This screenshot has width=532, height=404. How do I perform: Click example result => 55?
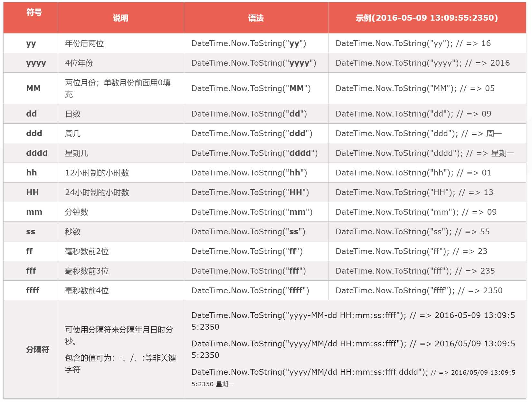413,231
